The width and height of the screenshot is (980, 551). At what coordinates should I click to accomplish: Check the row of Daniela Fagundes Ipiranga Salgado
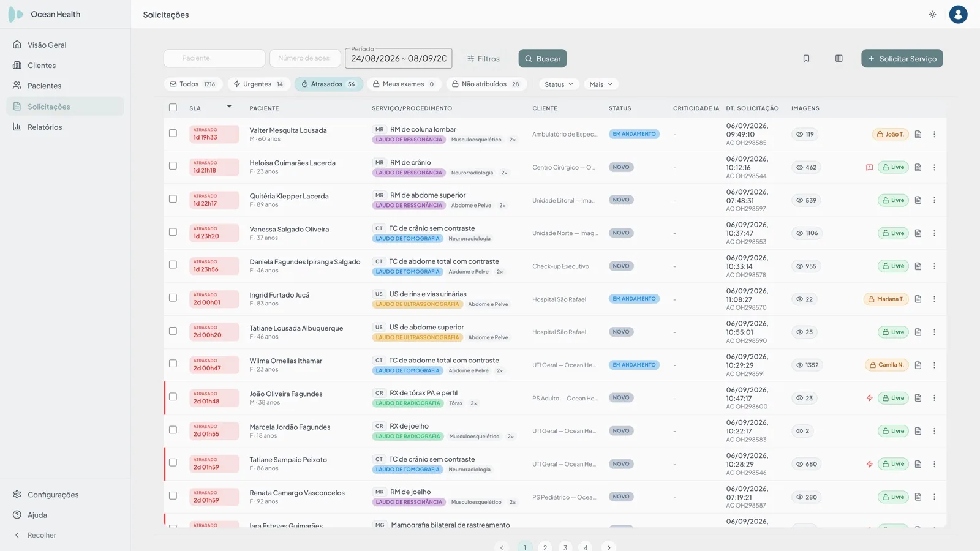[173, 264]
